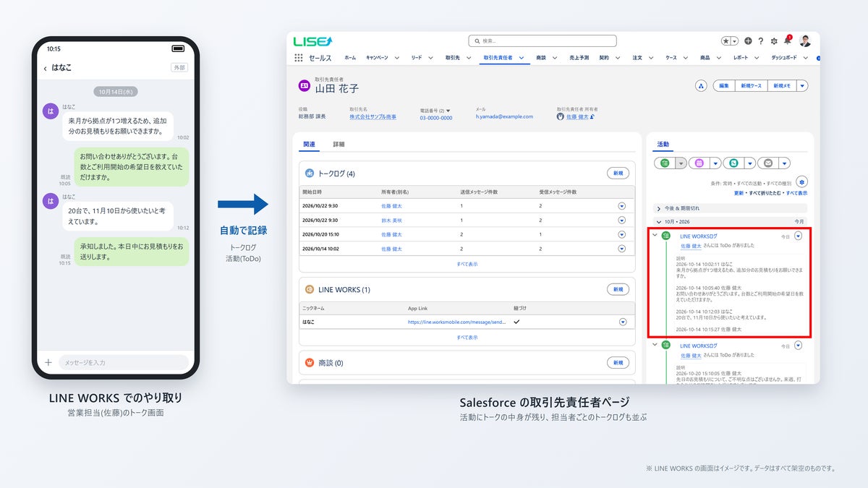Image resolution: width=868 pixels, height=488 pixels.
Task: Click the 新規ケース button
Action: pos(751,85)
